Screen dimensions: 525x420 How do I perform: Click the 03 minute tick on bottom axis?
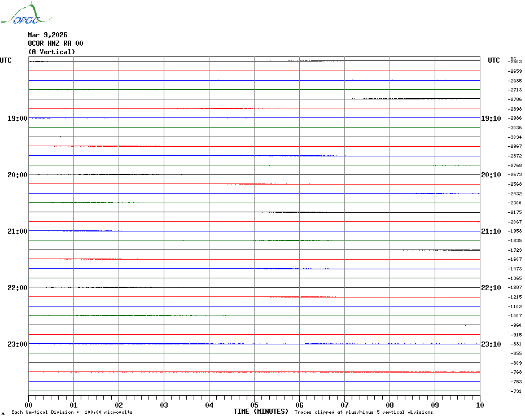click(164, 405)
